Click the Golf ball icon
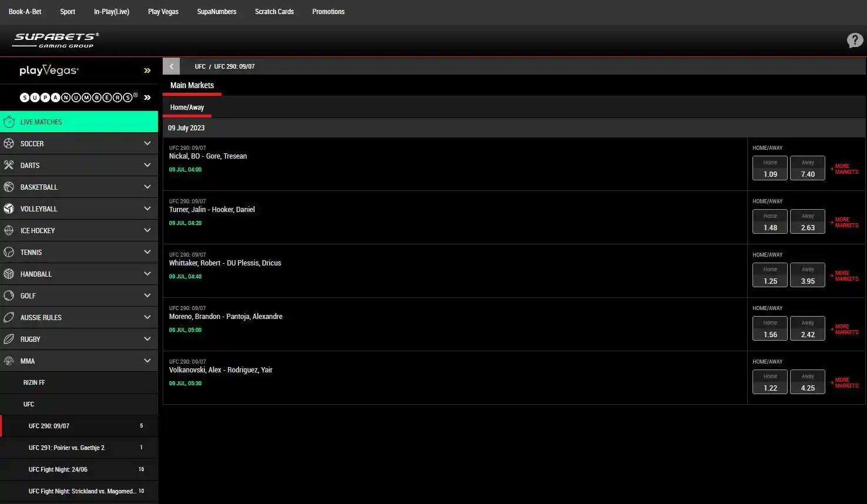867x504 pixels. coord(9,295)
